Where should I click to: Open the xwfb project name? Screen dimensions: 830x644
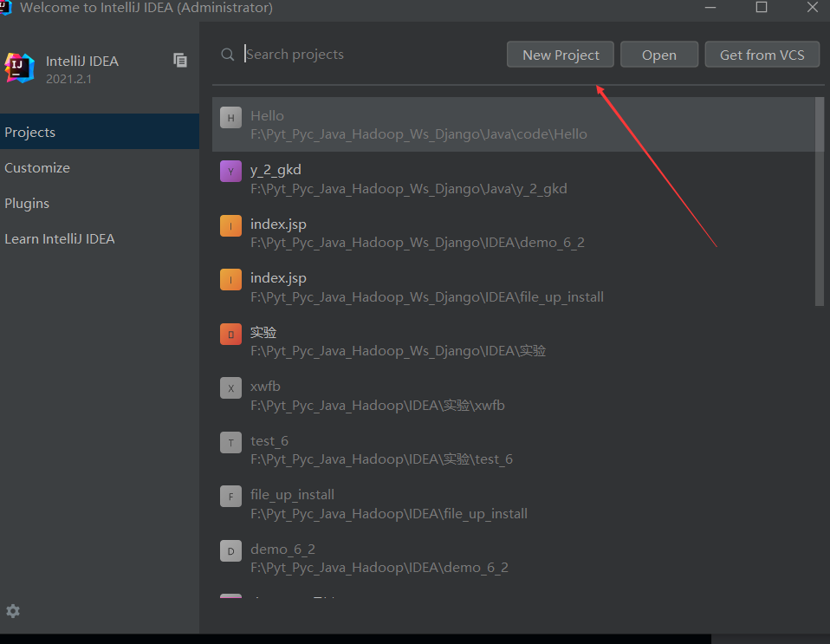265,386
